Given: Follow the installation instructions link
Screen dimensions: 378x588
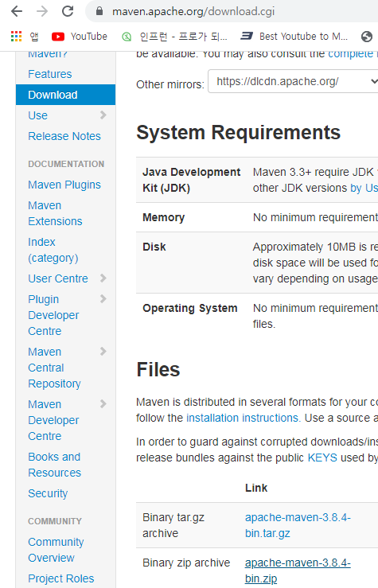Looking at the screenshot, I should [244, 418].
